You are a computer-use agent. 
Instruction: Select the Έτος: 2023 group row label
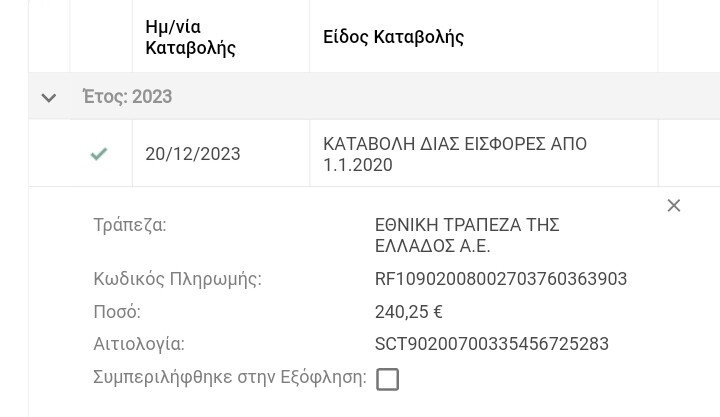tap(127, 97)
